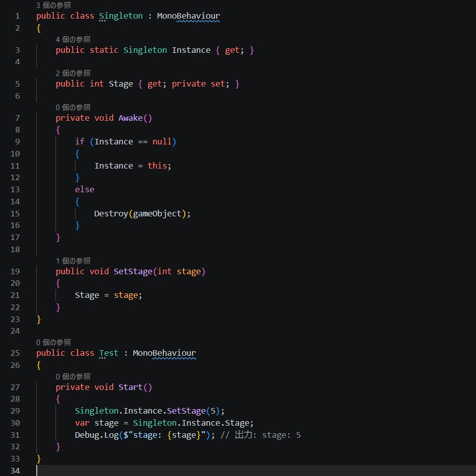The image size is (476, 476).
Task: Click the "Stage" property name on line 5
Action: click(121, 84)
